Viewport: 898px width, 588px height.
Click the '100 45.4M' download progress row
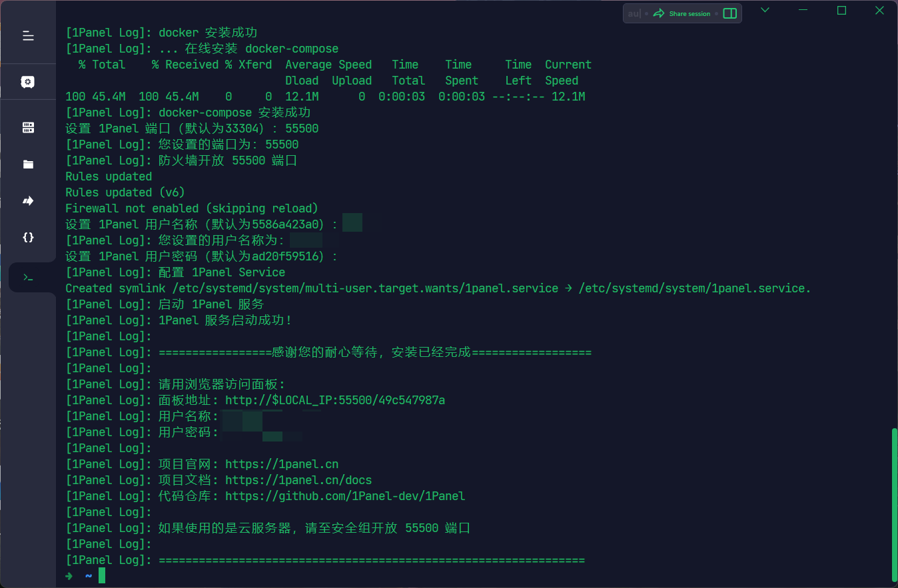click(325, 97)
